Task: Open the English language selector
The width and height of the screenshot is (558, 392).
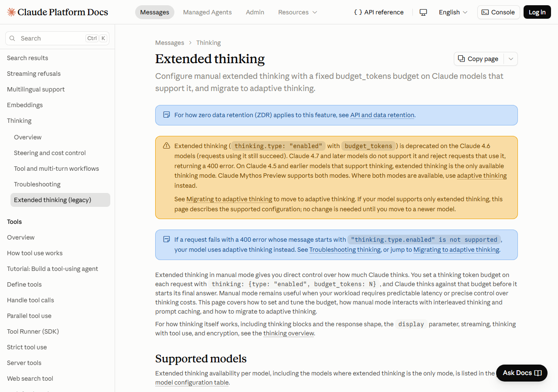Action: pyautogui.click(x=453, y=12)
